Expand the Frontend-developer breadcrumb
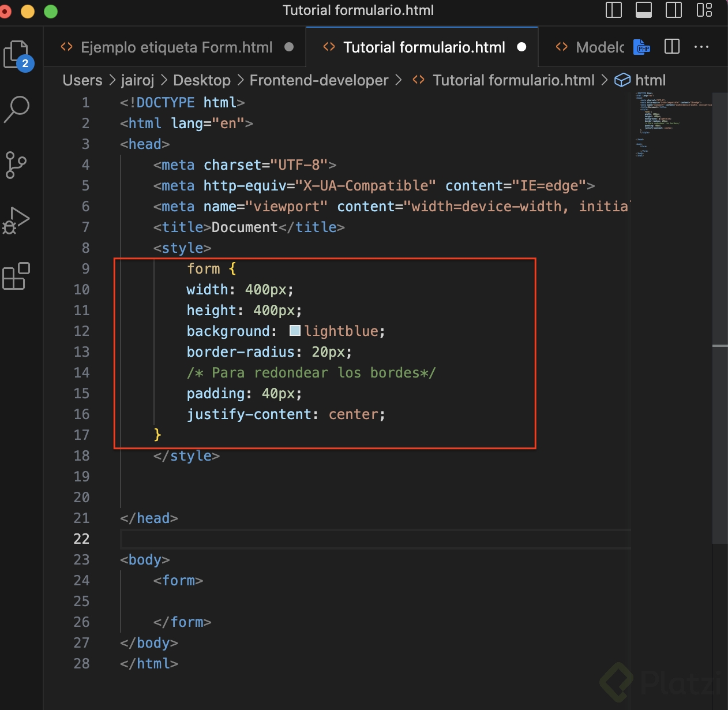Screen dimensions: 728x710 point(318,80)
